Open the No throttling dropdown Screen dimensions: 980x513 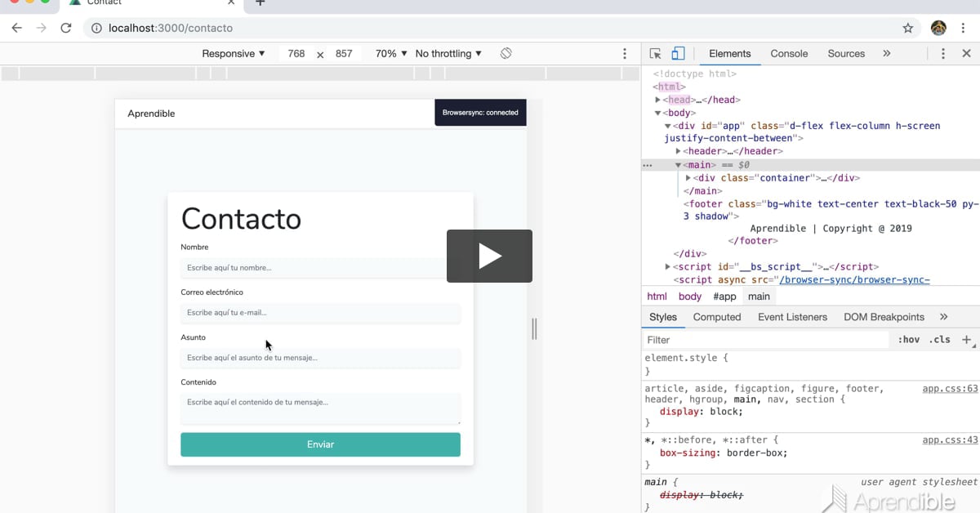coord(448,54)
